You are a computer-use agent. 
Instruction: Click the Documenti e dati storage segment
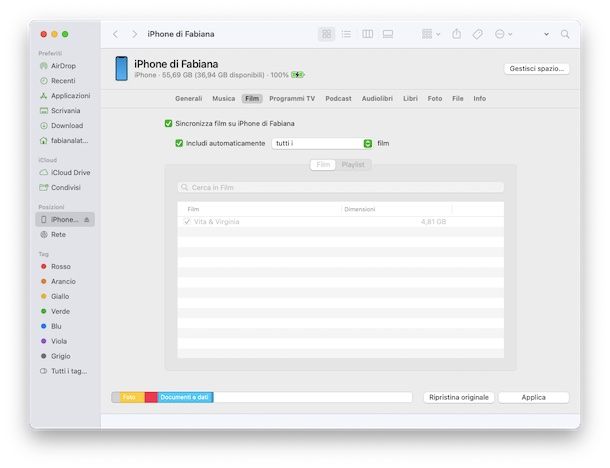point(185,397)
